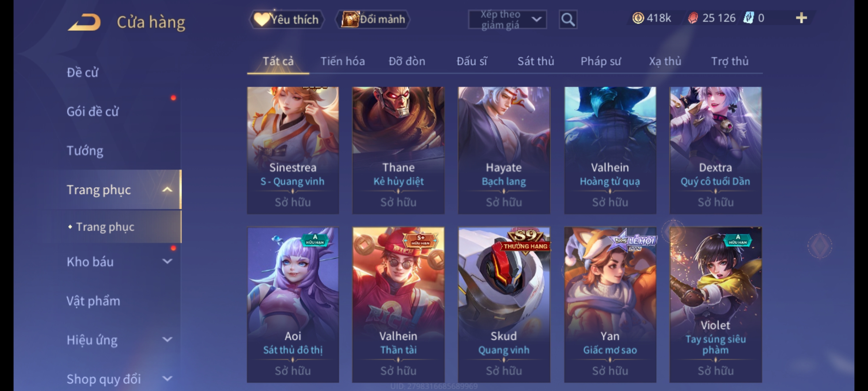Expand the Hiệu ứng sidebar section
The image size is (868, 391).
click(x=167, y=340)
